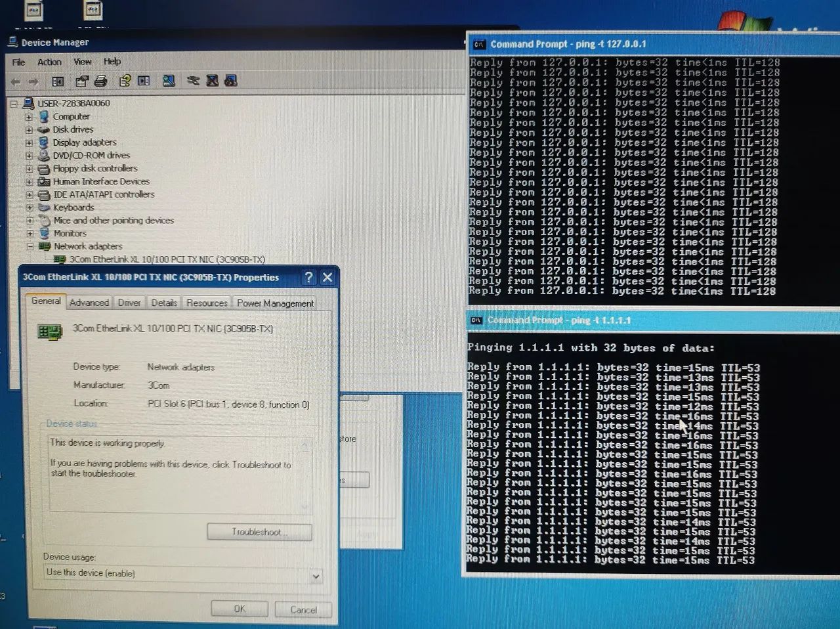Click the Scan for hardware changes icon
This screenshot has height=629, width=840.
[169, 81]
